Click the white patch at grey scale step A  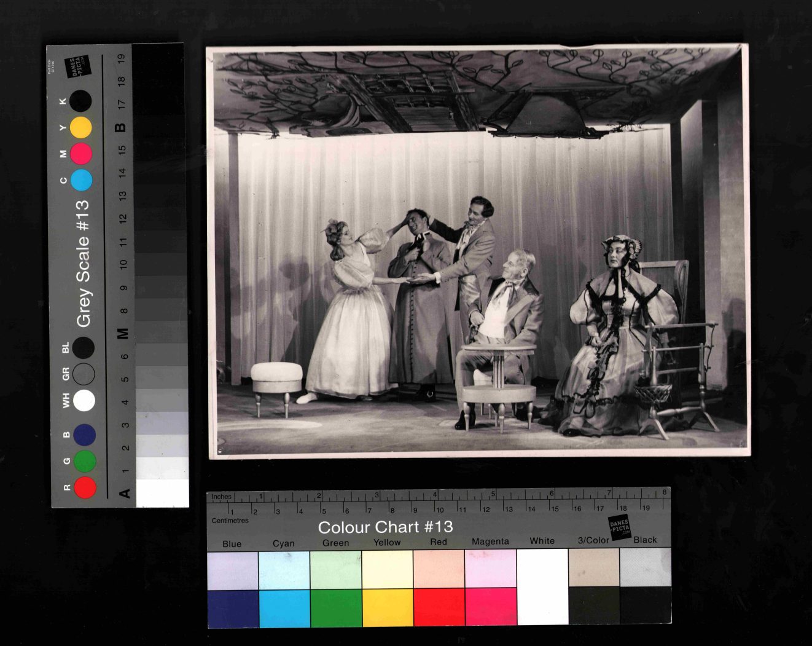(x=162, y=493)
